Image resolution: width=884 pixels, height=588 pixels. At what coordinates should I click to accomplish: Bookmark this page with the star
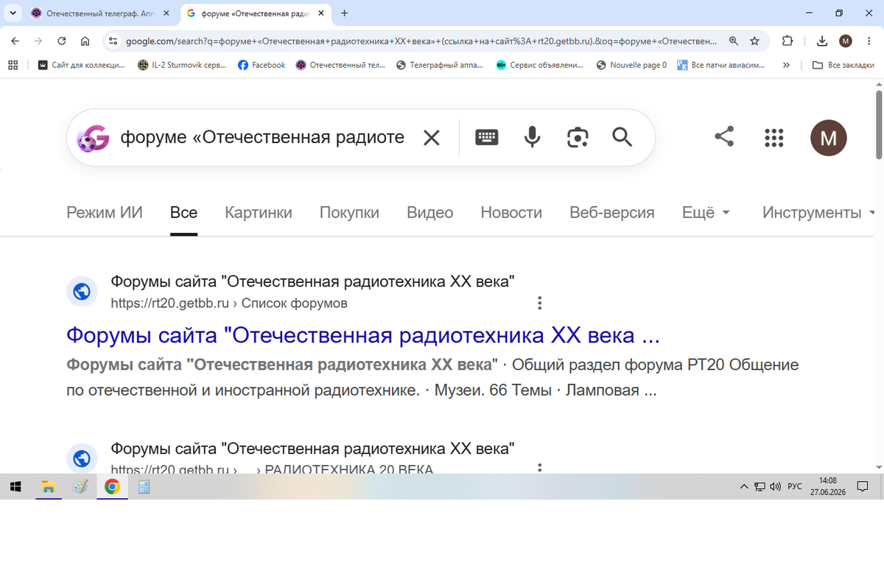pyautogui.click(x=754, y=41)
